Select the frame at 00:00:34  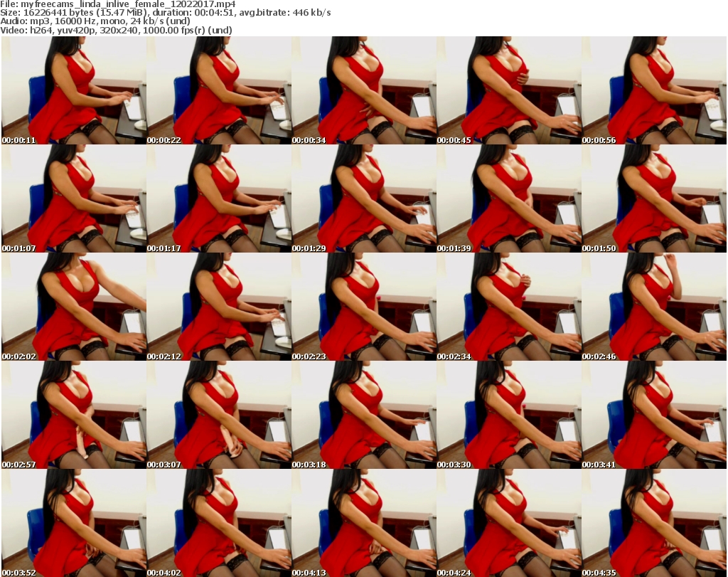coord(364,90)
